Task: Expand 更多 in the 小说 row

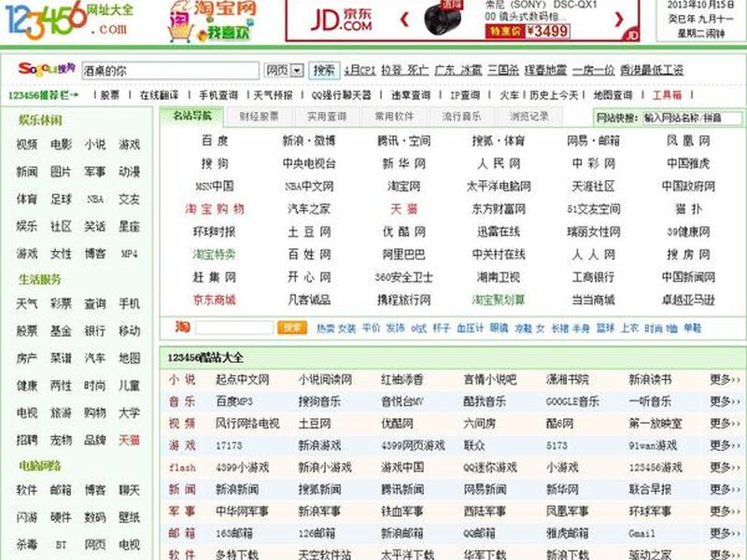Action: click(726, 380)
